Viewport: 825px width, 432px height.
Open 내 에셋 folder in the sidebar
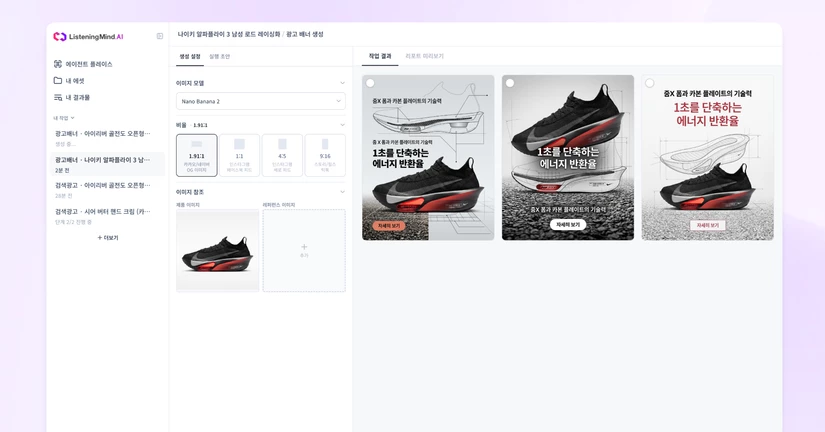69,81
